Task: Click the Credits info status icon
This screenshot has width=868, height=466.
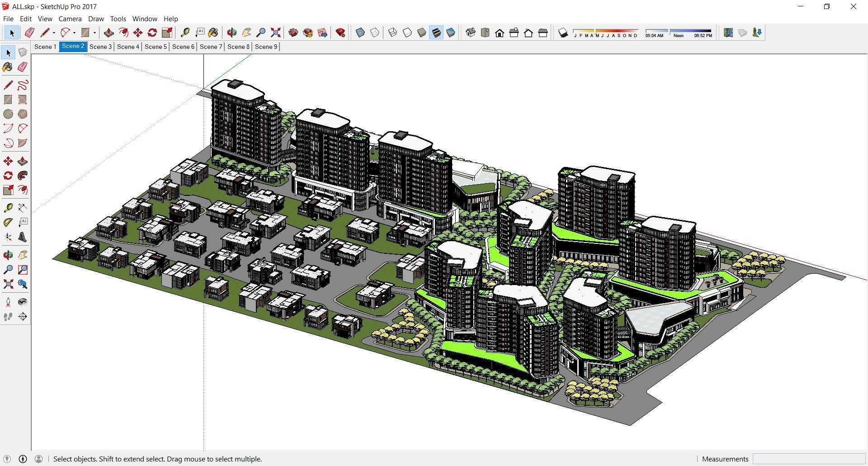Action: [x=23, y=459]
